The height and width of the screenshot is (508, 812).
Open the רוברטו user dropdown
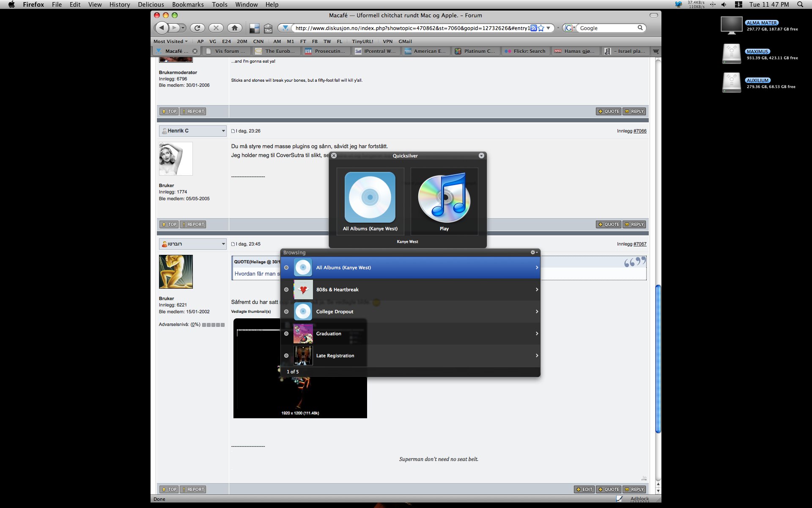pyautogui.click(x=193, y=244)
